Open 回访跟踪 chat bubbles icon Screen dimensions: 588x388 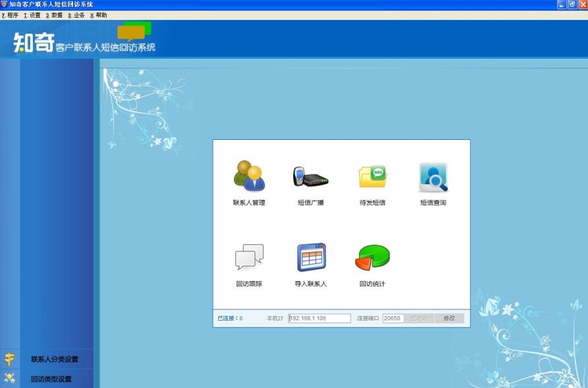point(249,257)
